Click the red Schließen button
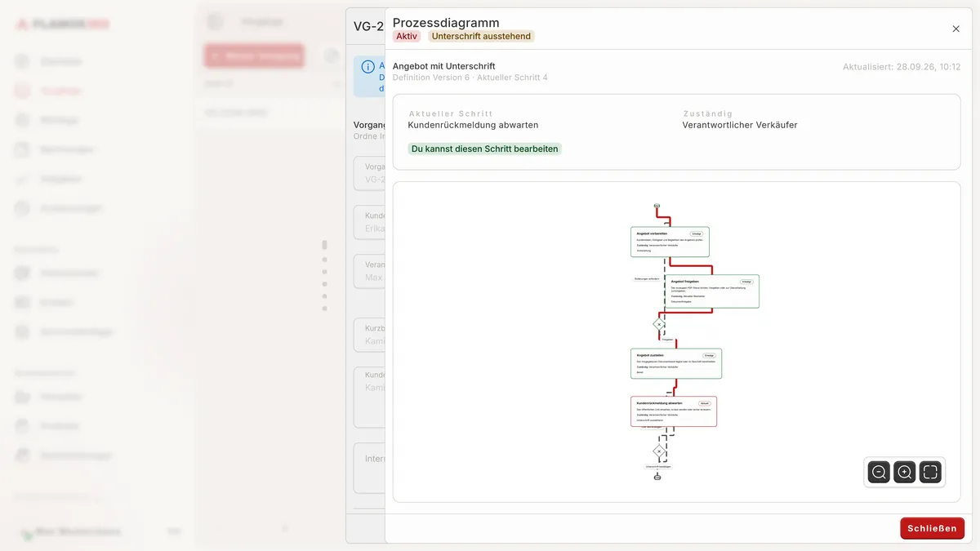 click(x=932, y=528)
